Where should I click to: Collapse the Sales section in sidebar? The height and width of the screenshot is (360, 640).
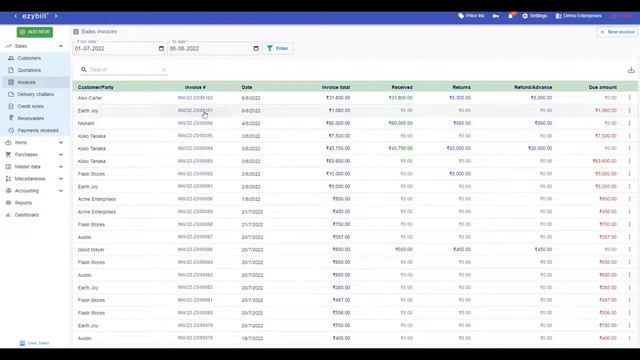pyautogui.click(x=61, y=46)
